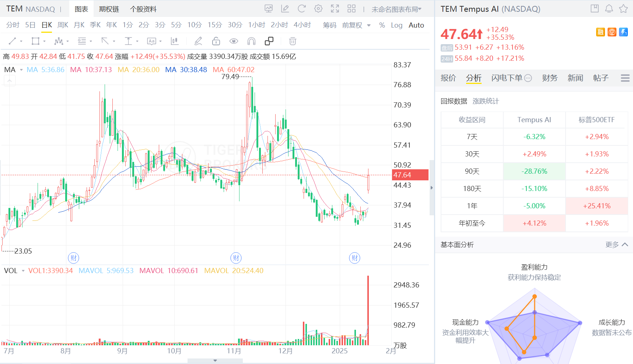Open the 财务 financials tab
The width and height of the screenshot is (633, 364).
(x=550, y=78)
